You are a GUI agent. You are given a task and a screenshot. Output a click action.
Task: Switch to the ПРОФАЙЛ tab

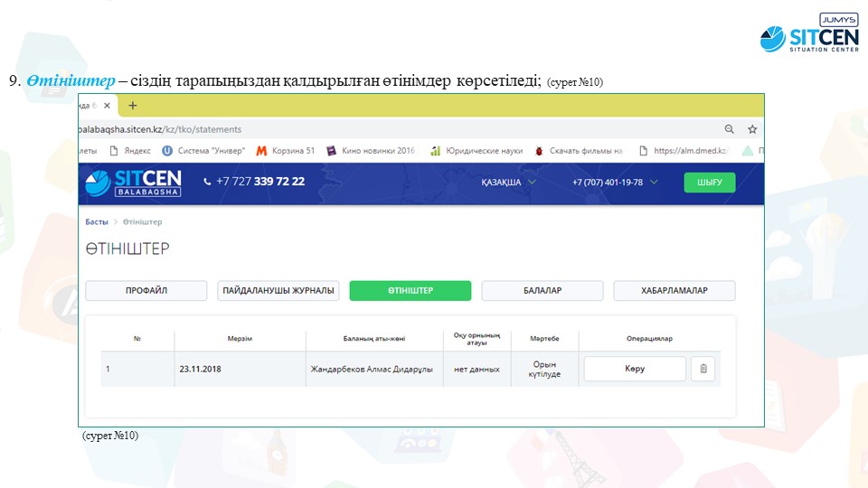pos(146,291)
